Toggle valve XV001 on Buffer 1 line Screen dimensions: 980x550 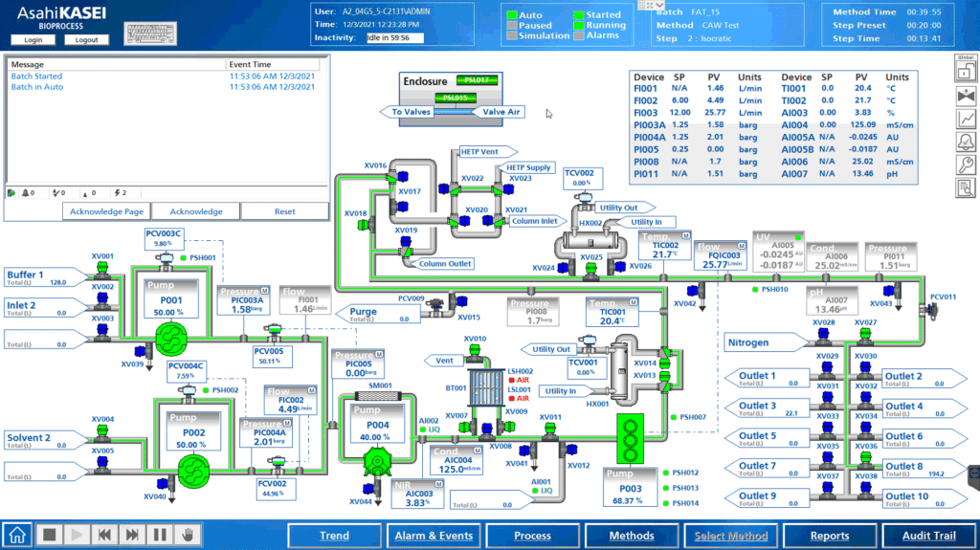point(101,270)
